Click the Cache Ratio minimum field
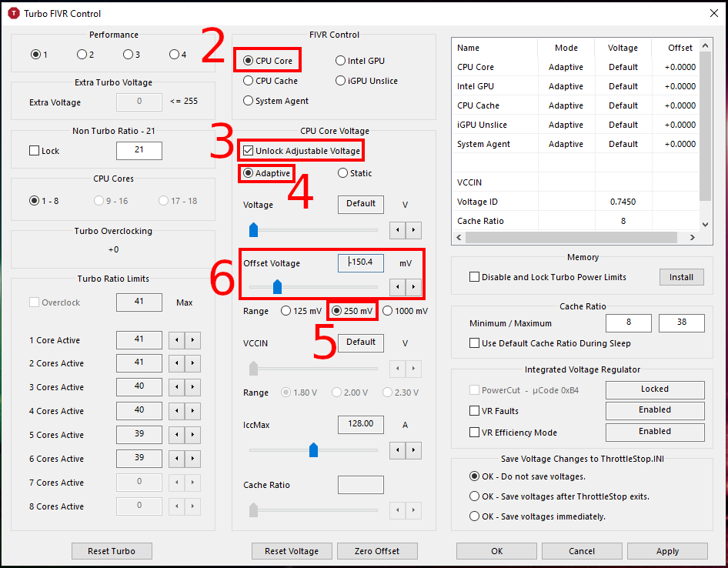Screen dimensions: 728x568 (629, 322)
